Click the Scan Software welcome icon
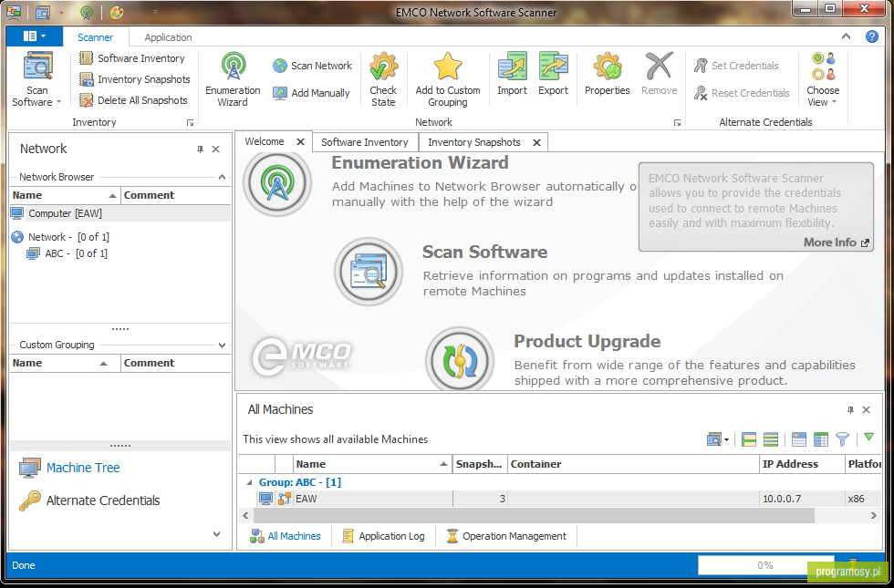This screenshot has width=894, height=588. click(x=369, y=272)
